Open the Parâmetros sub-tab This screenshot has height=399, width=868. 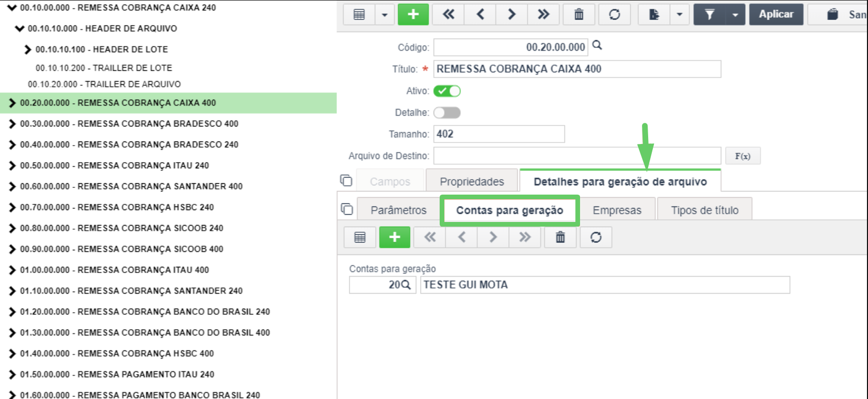pyautogui.click(x=398, y=210)
